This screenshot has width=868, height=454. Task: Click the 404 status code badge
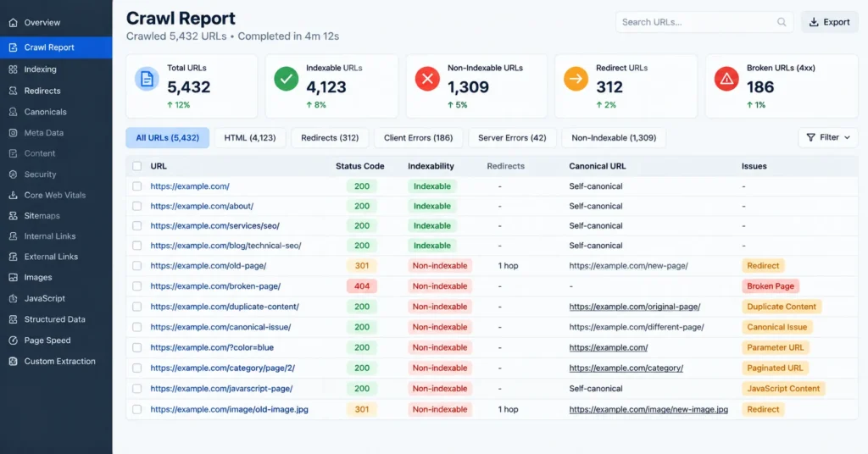tap(361, 286)
